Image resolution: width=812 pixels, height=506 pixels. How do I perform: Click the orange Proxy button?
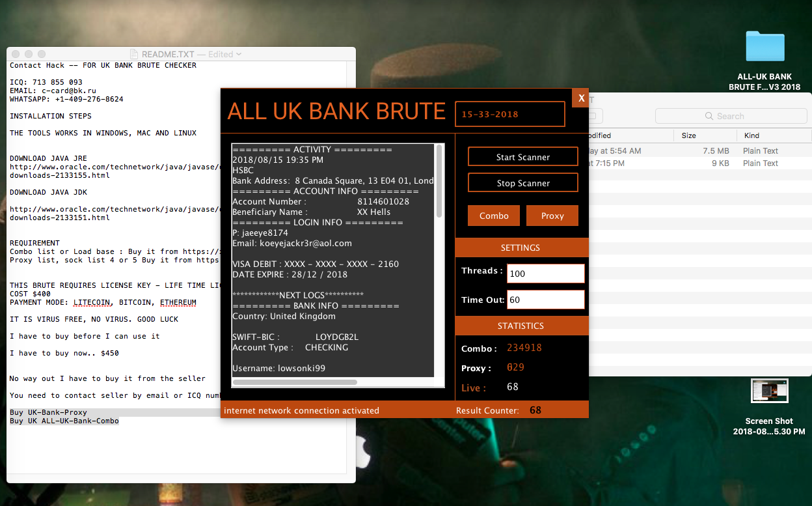coord(552,216)
